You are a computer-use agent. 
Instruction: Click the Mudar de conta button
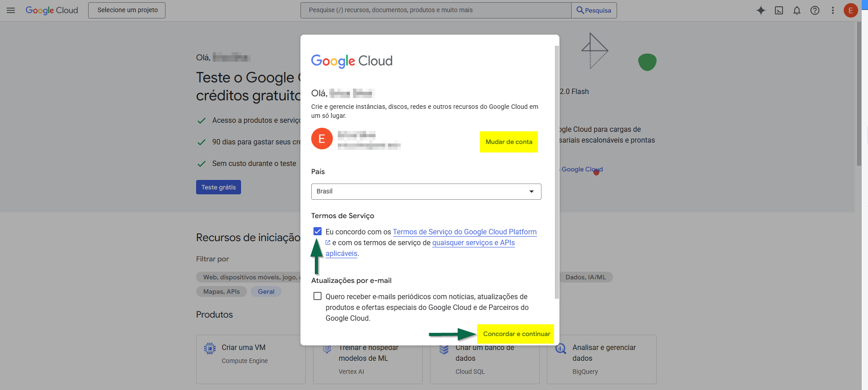coord(509,142)
